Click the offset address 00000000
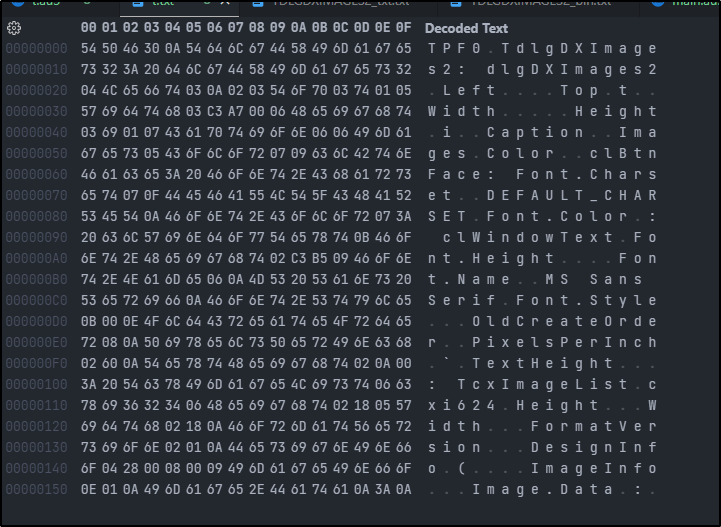 pos(36,48)
